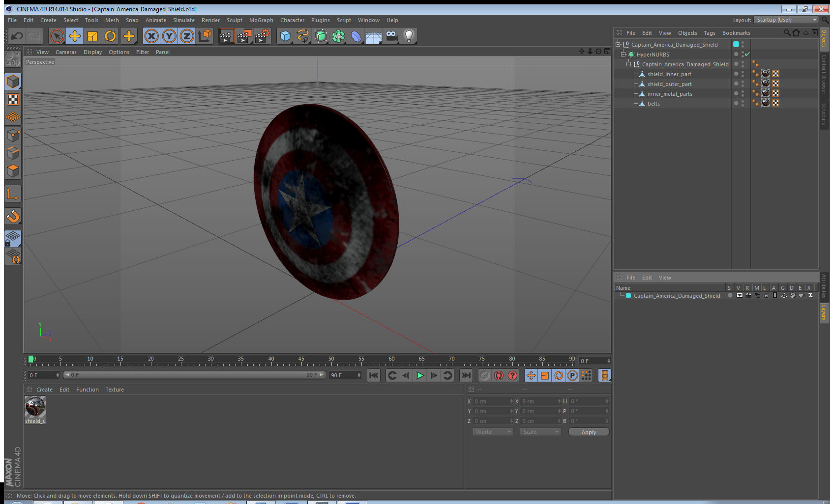Toggle coordinate system icon
The height and width of the screenshot is (504, 830).
click(205, 36)
